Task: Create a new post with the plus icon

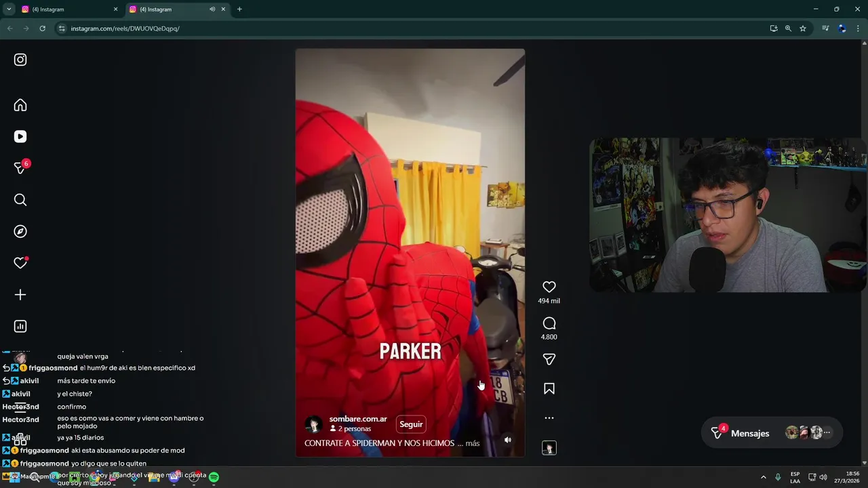Action: (20, 295)
